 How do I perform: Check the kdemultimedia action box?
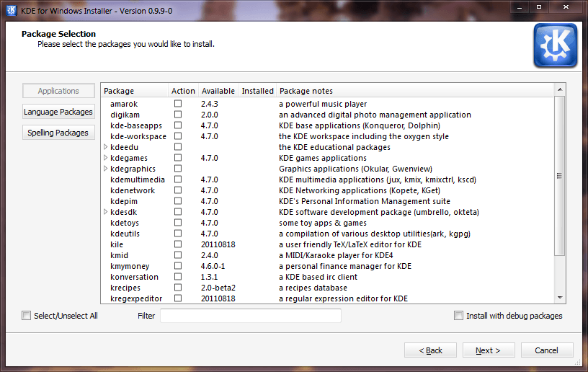click(178, 180)
